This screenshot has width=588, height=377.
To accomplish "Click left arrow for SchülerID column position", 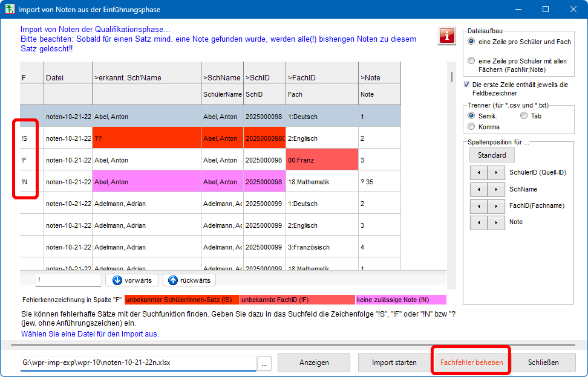I will [479, 173].
